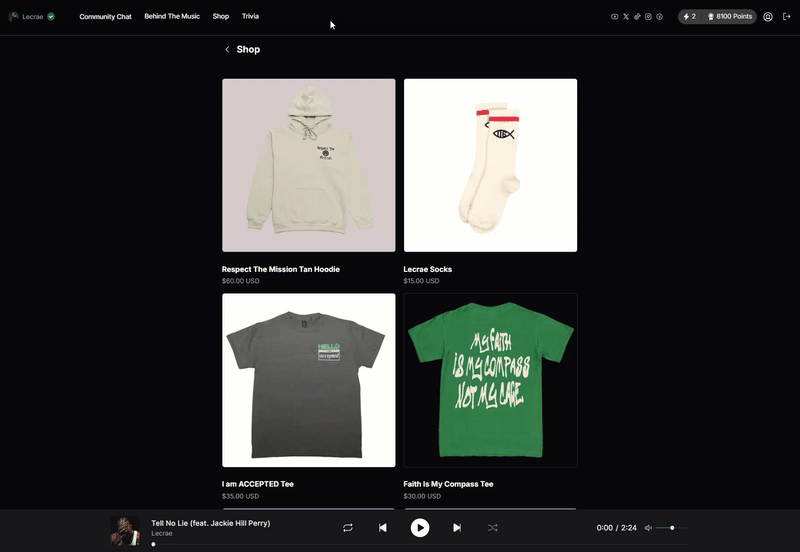Toggle repeat in the music player
The height and width of the screenshot is (552, 800).
click(347, 528)
